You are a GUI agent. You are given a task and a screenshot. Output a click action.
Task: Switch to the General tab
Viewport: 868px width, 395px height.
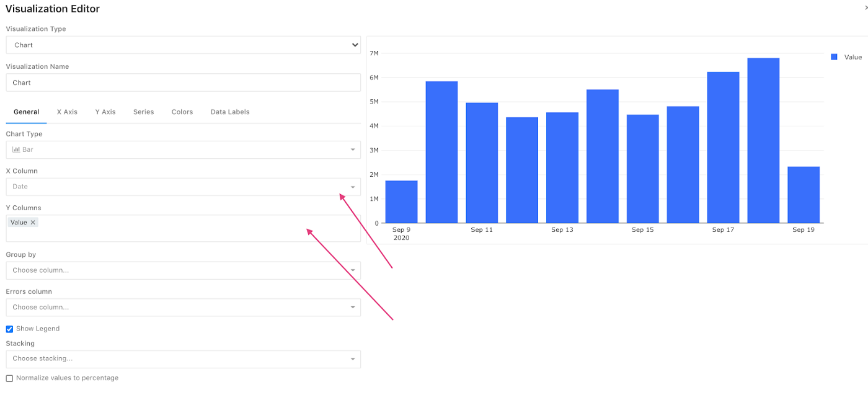click(x=26, y=112)
